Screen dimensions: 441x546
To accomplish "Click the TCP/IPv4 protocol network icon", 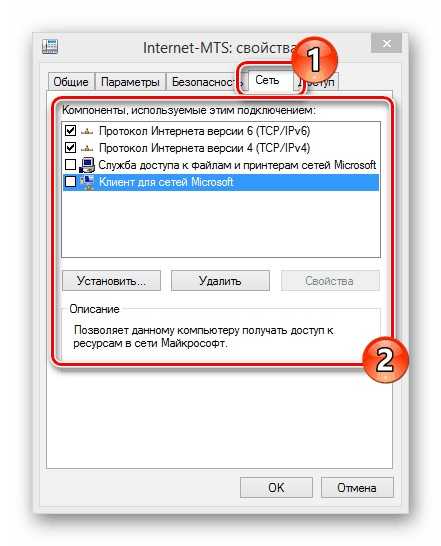I will pyautogui.click(x=87, y=148).
